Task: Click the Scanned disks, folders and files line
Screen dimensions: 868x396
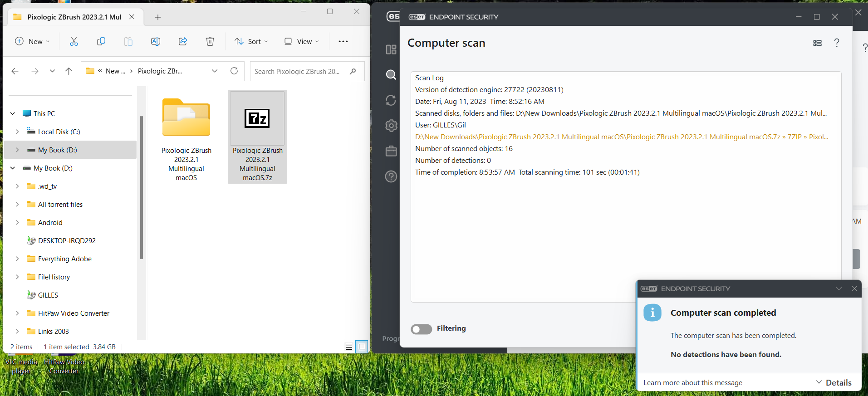Action: click(x=621, y=113)
